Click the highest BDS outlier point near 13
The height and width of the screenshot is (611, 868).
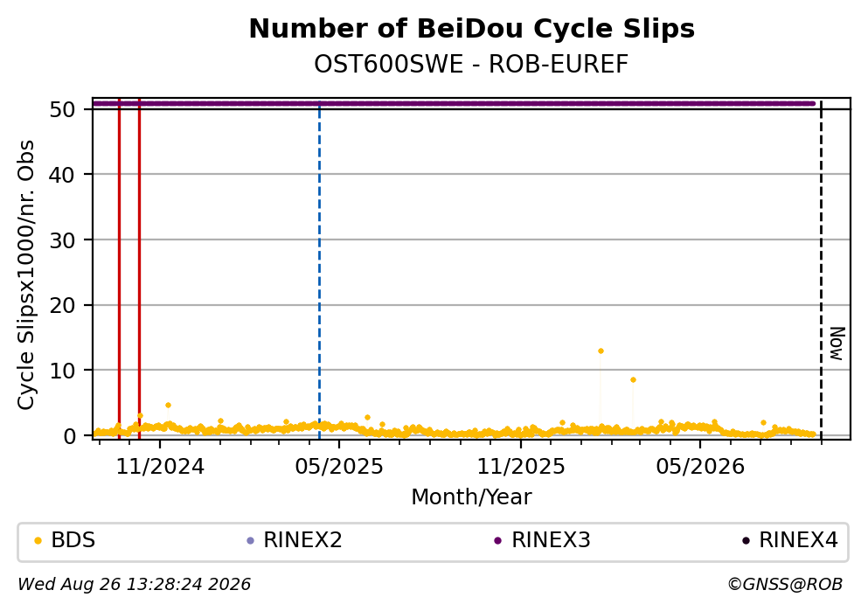(601, 351)
